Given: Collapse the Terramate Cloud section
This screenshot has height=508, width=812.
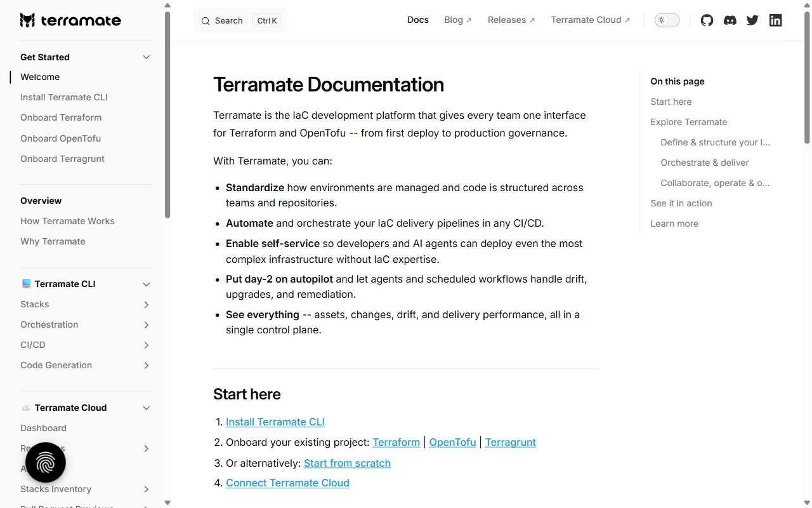Looking at the screenshot, I should 147,408.
